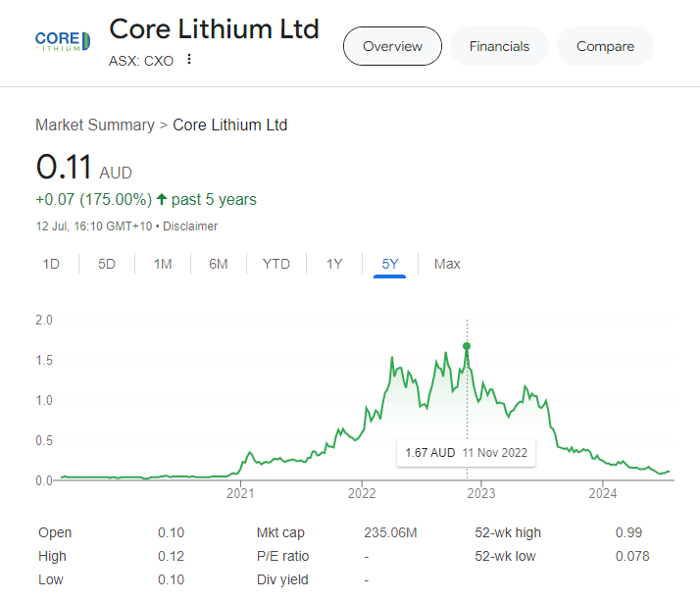This screenshot has height=601, width=700.
Task: Click the Core Lithium Ltd page title
Action: point(215,29)
